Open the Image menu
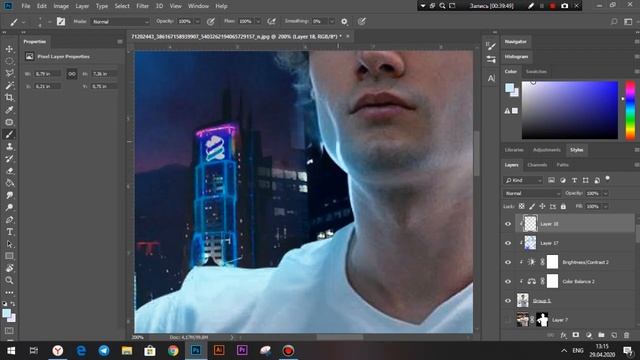 pyautogui.click(x=61, y=6)
